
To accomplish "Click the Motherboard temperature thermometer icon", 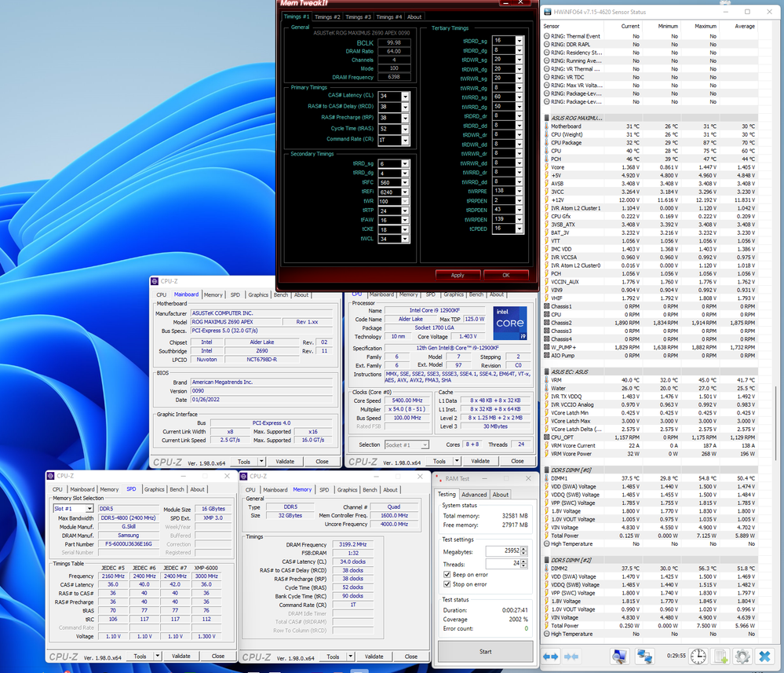I will pyautogui.click(x=546, y=126).
